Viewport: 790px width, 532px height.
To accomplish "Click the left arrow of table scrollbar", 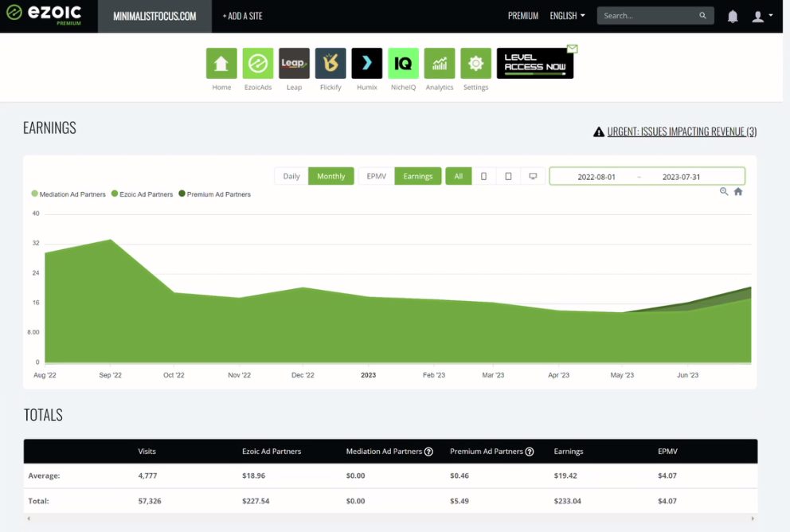I will 29,518.
